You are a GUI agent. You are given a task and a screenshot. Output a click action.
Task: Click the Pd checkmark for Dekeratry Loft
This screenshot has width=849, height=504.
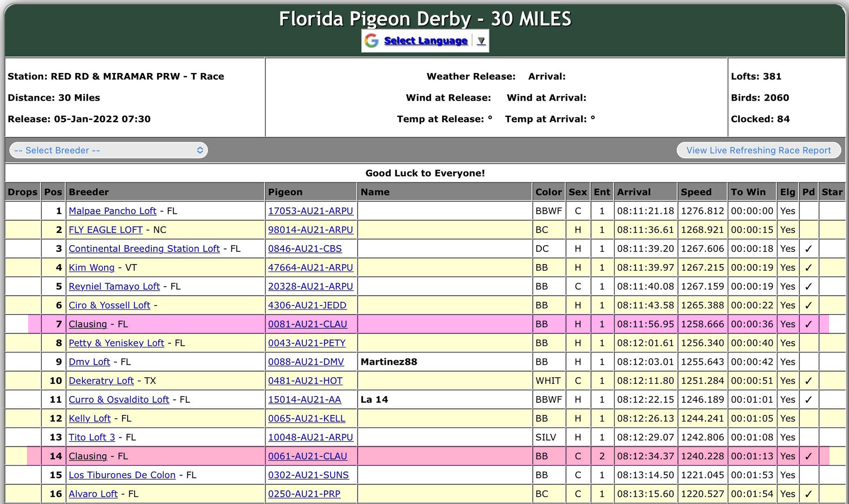(x=808, y=381)
